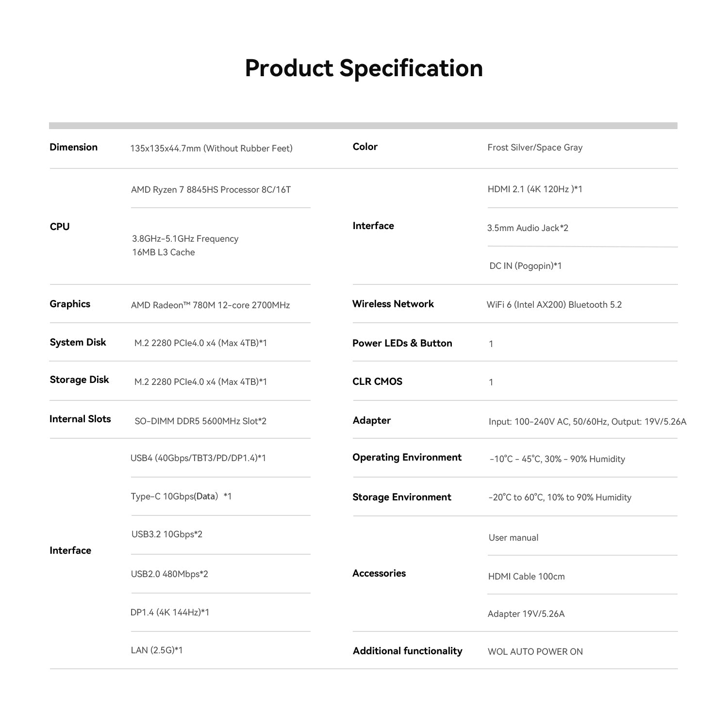728x728 pixels.
Task: Select the LAN 2.5G entry
Action: click(x=157, y=650)
